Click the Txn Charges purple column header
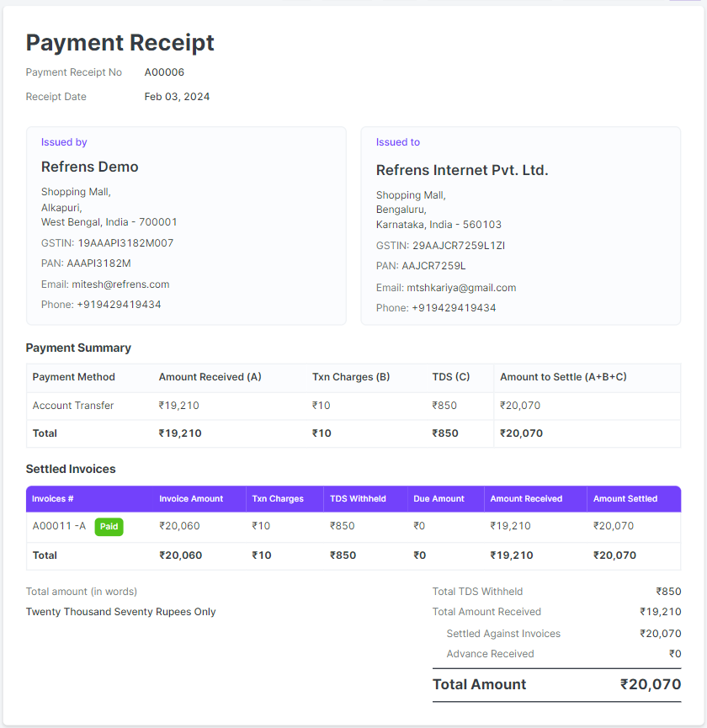Viewport: 707px width, 728px height. pyautogui.click(x=278, y=498)
